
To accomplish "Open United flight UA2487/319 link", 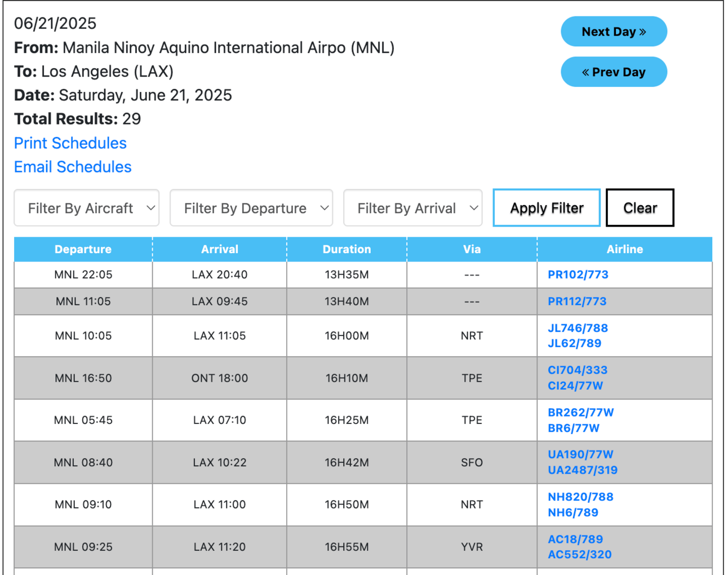I will [x=583, y=470].
